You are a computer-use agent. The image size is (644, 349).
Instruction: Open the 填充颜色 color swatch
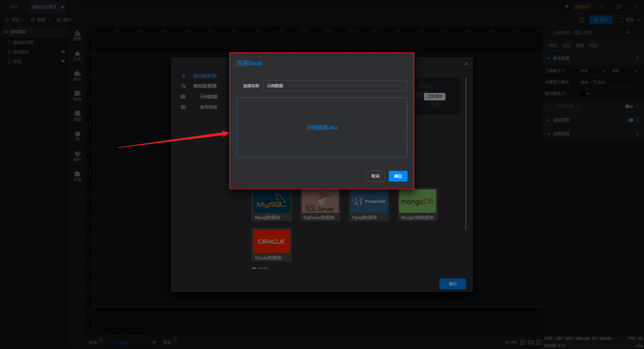click(584, 94)
